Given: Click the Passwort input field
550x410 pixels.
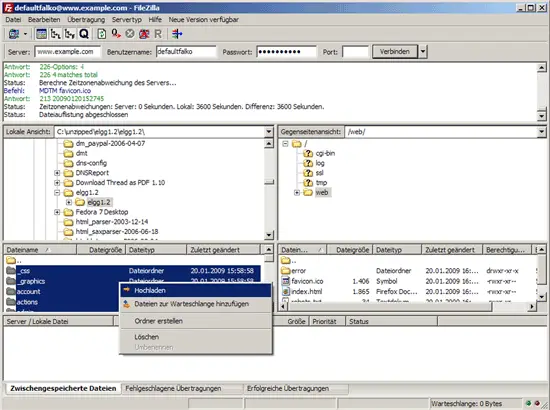Looking at the screenshot, I should [x=286, y=52].
